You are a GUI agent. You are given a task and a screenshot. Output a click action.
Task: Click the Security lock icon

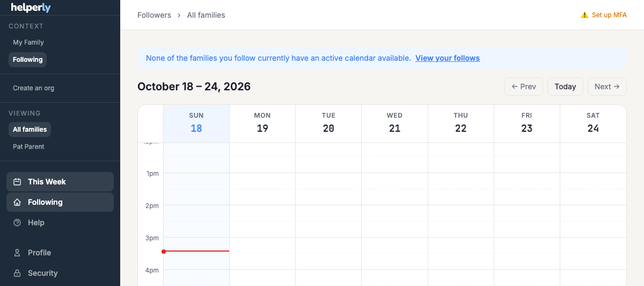pos(17,273)
